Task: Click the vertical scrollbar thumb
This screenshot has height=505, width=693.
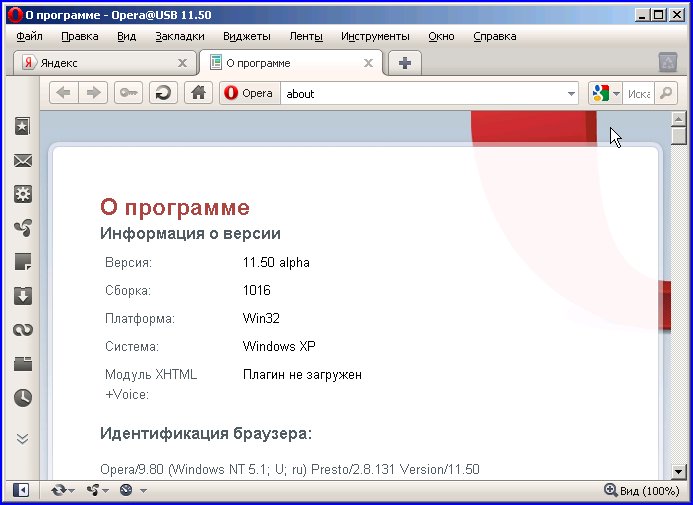Action: [678, 135]
